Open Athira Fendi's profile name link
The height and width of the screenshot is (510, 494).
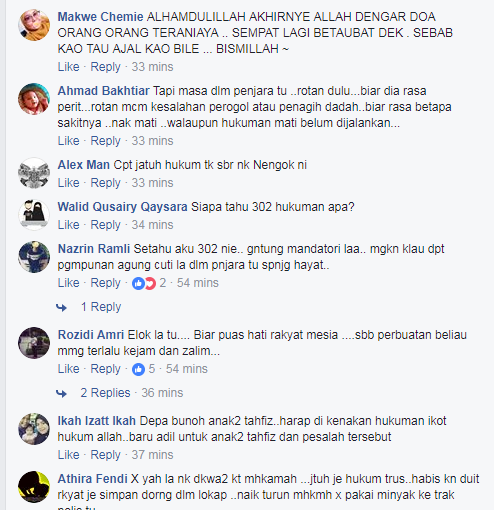(92, 479)
